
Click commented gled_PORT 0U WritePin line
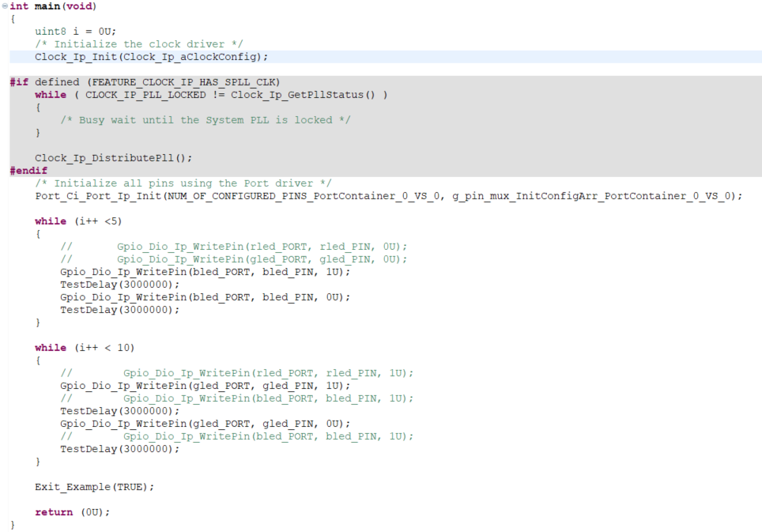tap(234, 259)
